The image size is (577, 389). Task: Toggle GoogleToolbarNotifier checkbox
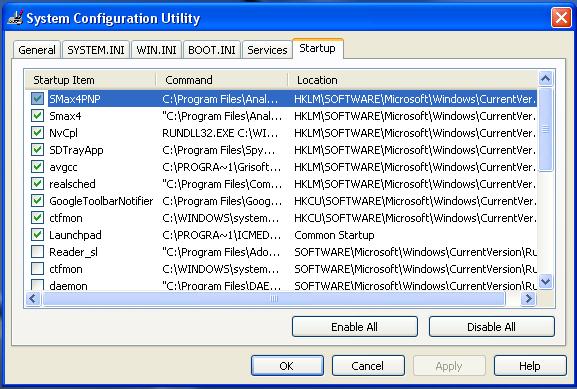(x=37, y=201)
